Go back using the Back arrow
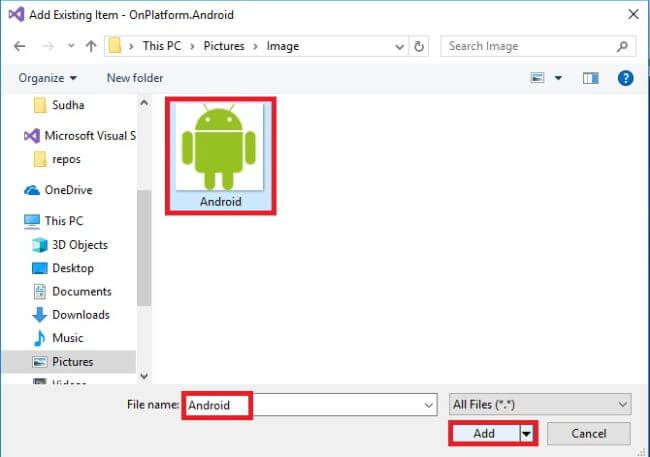Screen dimensions: 650x457 coord(19,46)
